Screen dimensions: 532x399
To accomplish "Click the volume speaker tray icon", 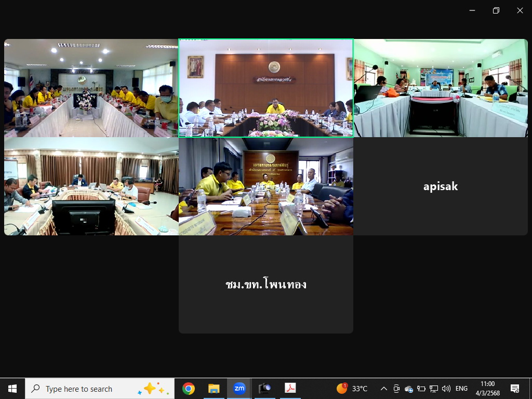I will (446, 389).
